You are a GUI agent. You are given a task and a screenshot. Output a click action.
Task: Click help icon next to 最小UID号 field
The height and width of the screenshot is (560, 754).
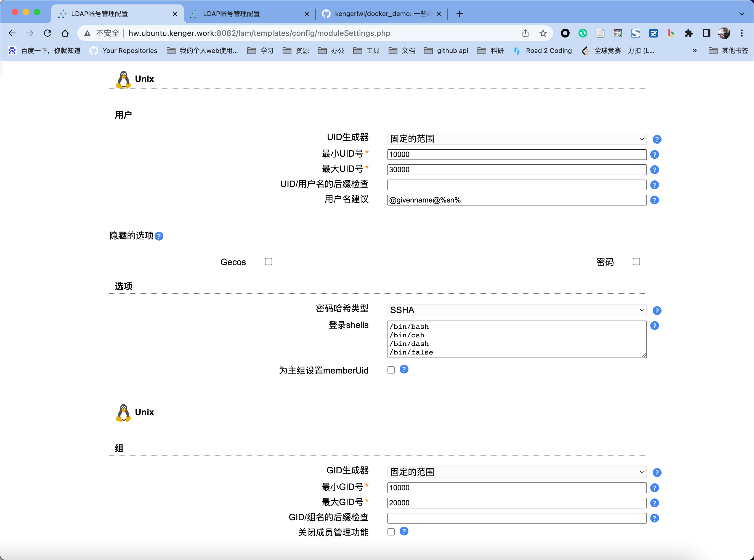(654, 154)
